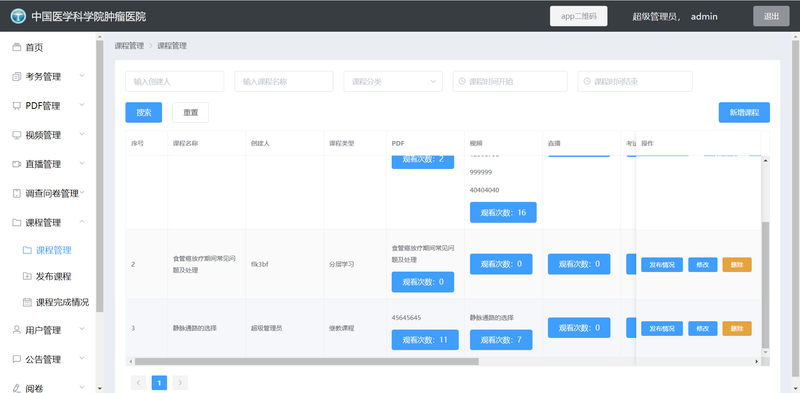Click 删除 for 静脉通路的选择 row
The image size is (800, 393).
pos(737,329)
